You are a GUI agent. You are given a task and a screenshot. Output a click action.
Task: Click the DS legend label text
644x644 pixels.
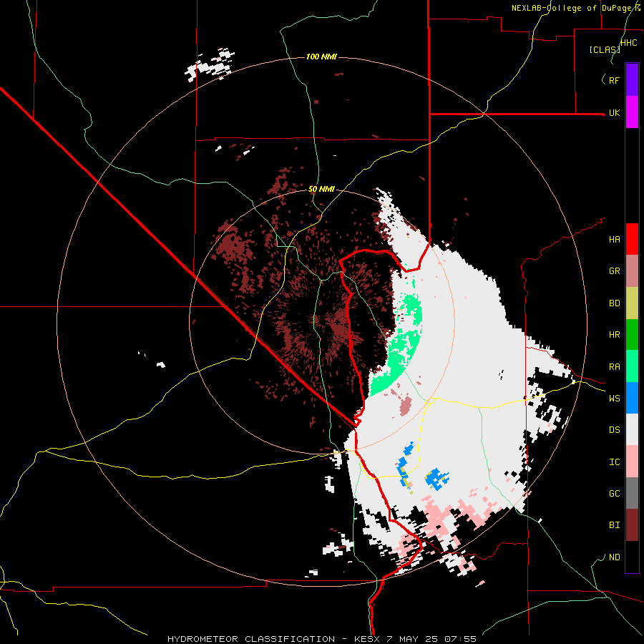[x=614, y=430]
